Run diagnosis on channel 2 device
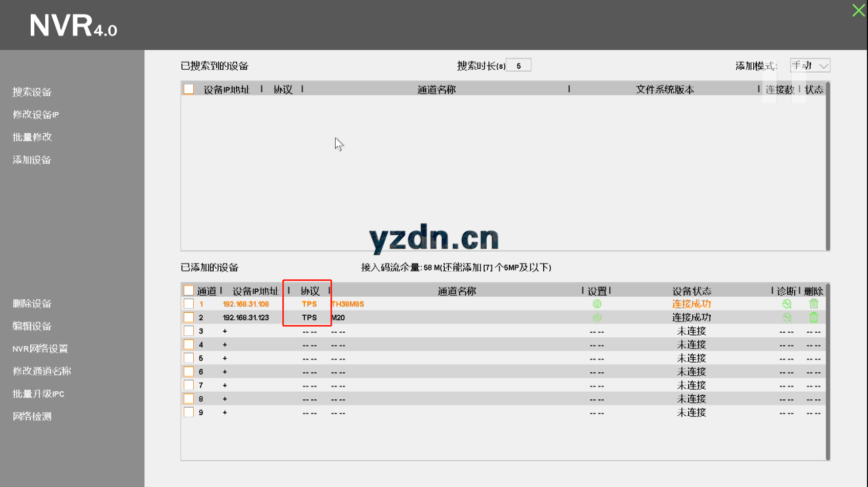This screenshot has width=868, height=487. 787,317
